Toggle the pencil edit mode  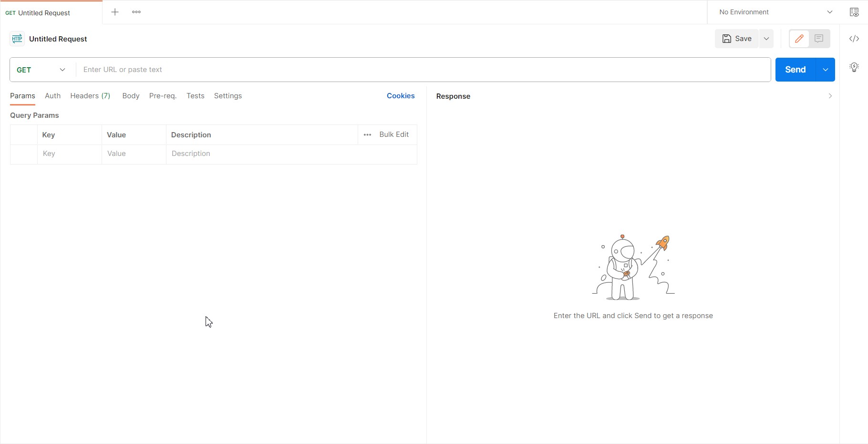coord(799,39)
